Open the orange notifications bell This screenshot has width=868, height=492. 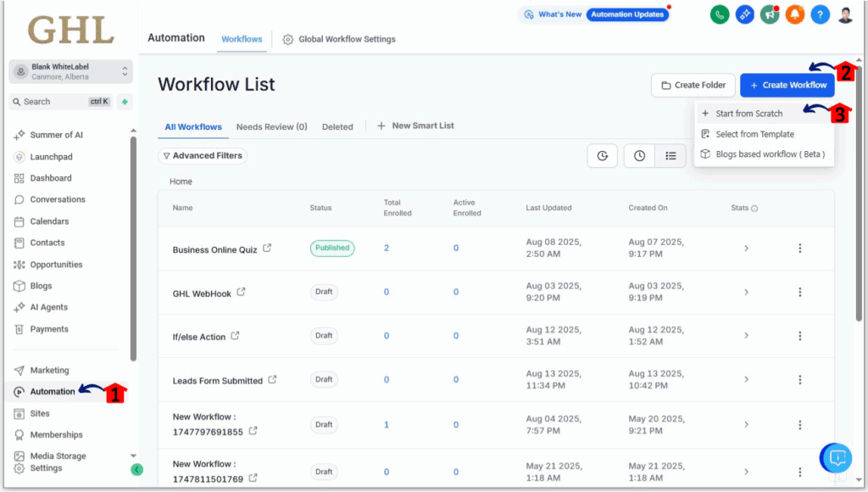[x=795, y=14]
